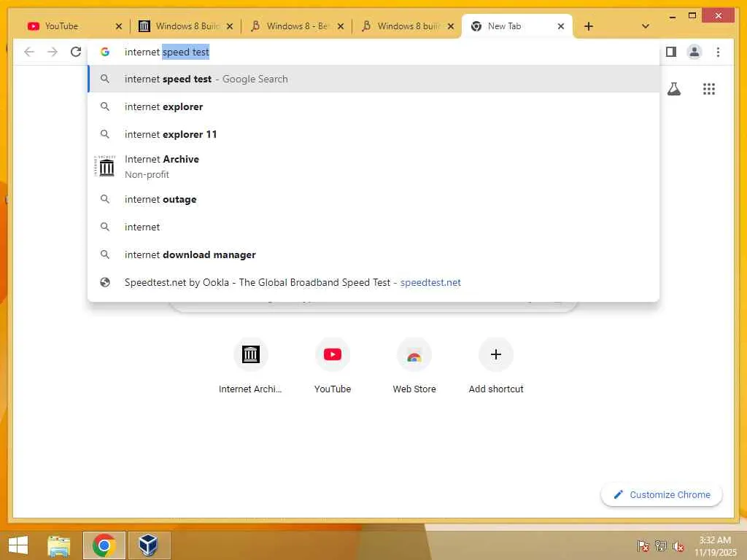Viewport: 747px width, 560px height.
Task: Click the Customize Chrome button
Action: [662, 495]
